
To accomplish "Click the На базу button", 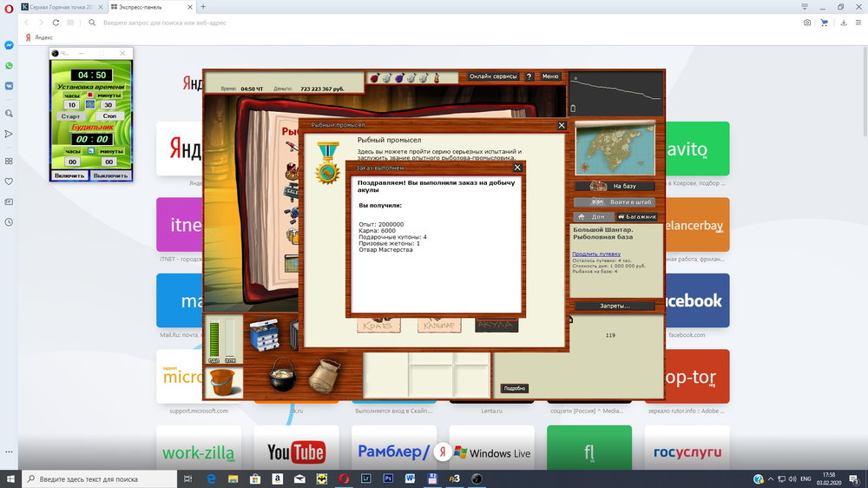I will (615, 186).
